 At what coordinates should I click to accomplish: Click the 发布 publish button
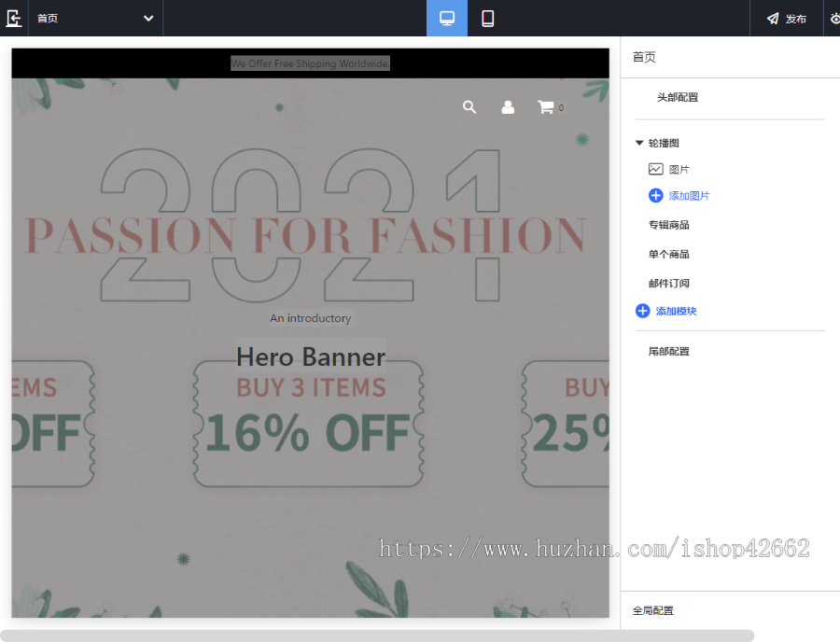coord(786,19)
